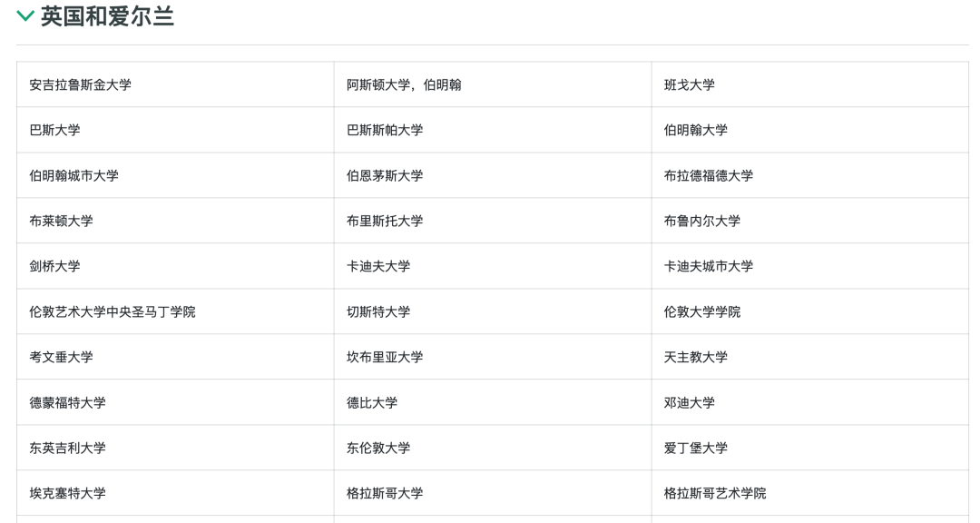The image size is (980, 523).
Task: Click the 剑桥大学 entry
Action: click(x=54, y=266)
